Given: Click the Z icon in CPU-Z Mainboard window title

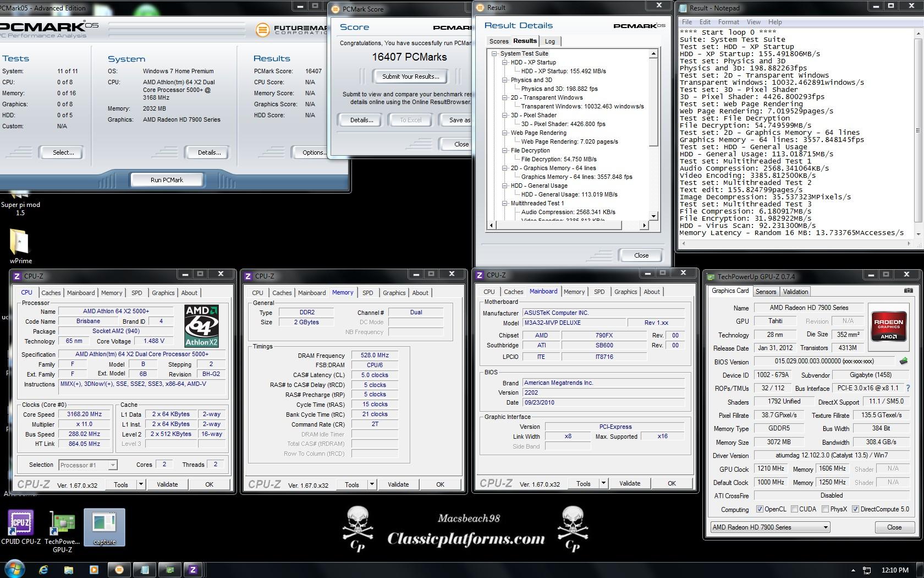Looking at the screenshot, I should tap(480, 275).
